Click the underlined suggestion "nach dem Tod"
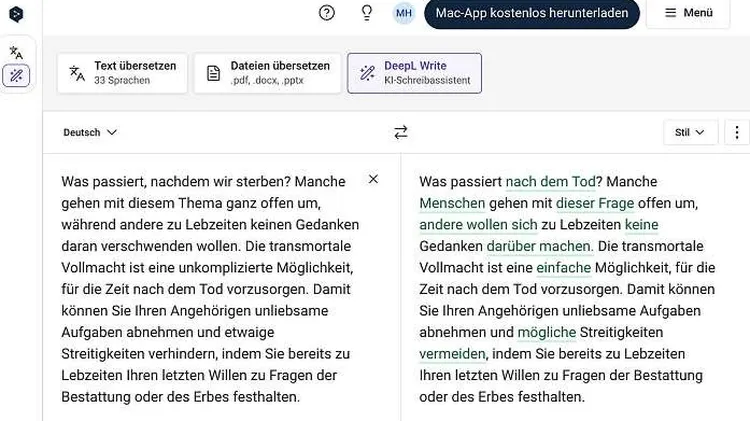 tap(550, 182)
